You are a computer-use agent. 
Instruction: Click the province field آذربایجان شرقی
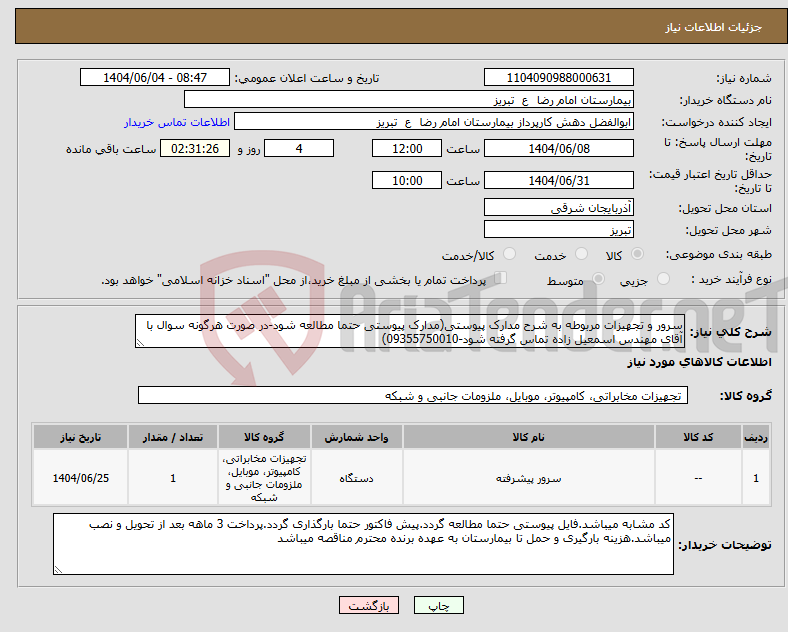click(x=558, y=207)
